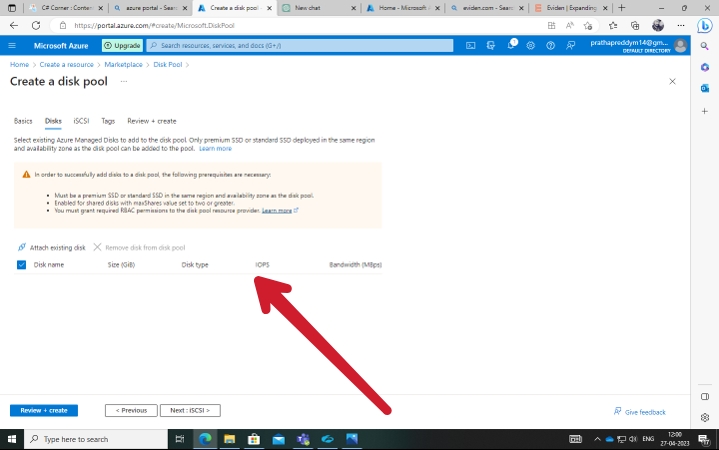719x450 pixels.
Task: Open the Help question mark icon
Action: (551, 45)
